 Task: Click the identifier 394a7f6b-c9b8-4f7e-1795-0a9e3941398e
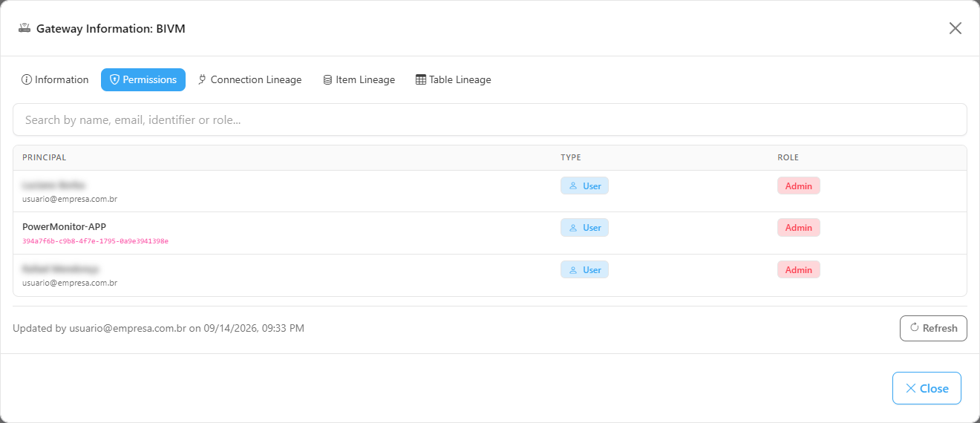coord(95,241)
